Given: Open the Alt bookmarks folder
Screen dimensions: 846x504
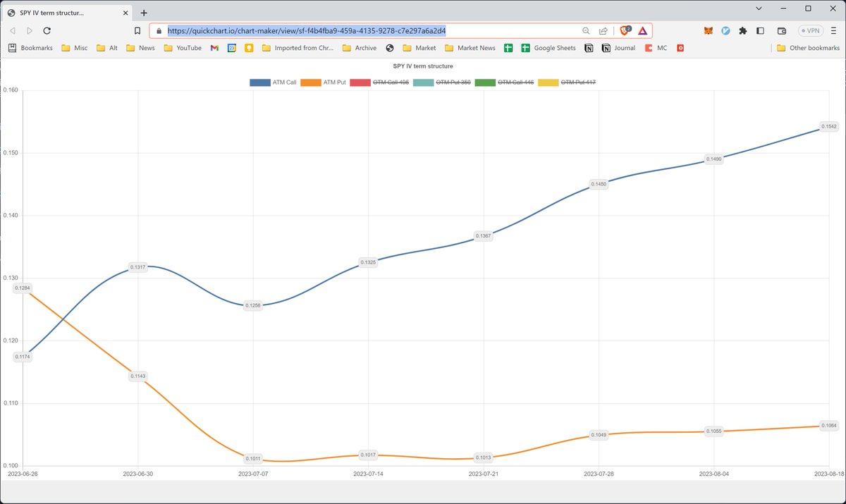Looking at the screenshot, I should 107,48.
